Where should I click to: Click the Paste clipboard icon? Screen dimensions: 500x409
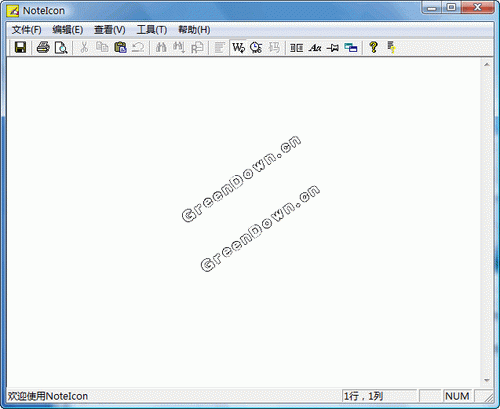click(x=120, y=47)
